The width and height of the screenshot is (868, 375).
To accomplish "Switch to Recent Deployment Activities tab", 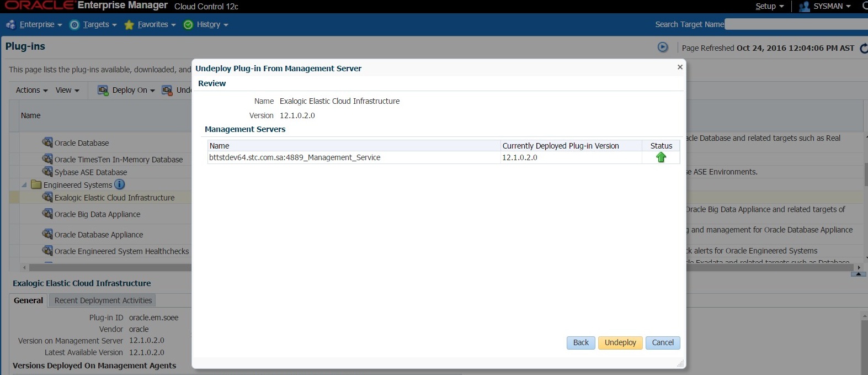I will pos(103,300).
